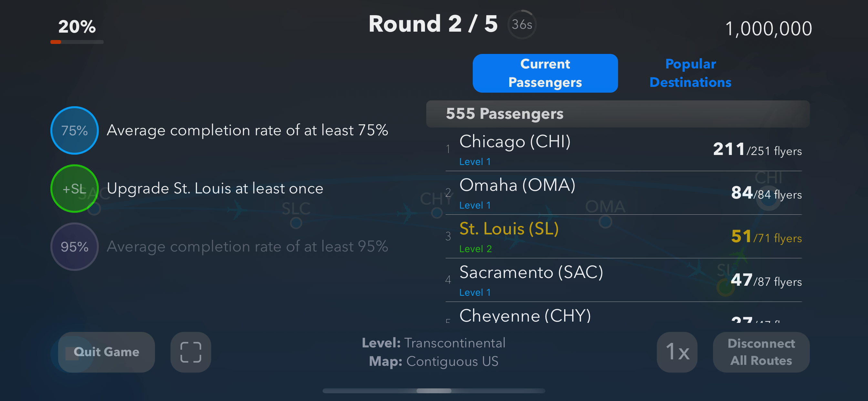Select the St. Louis (SL) row
Image resolution: width=868 pixels, height=401 pixels.
[623, 237]
